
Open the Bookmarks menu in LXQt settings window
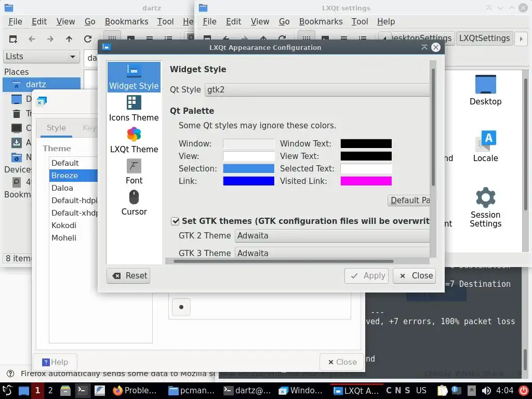click(321, 22)
